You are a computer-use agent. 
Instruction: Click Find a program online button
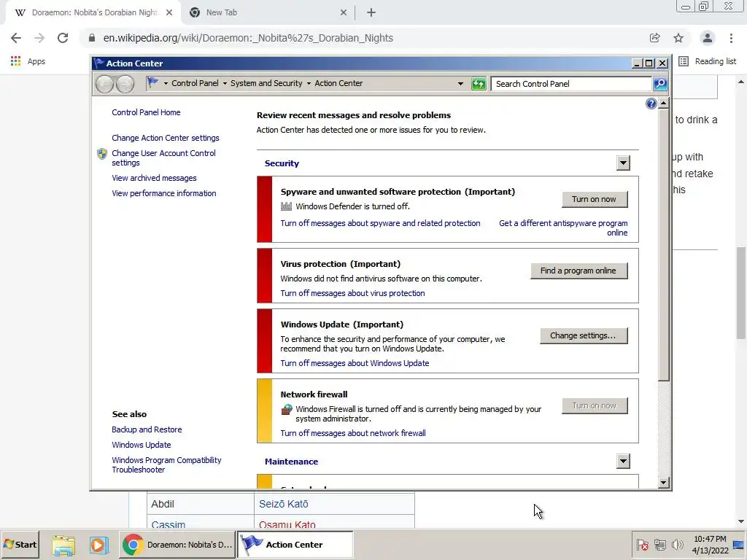[578, 271]
